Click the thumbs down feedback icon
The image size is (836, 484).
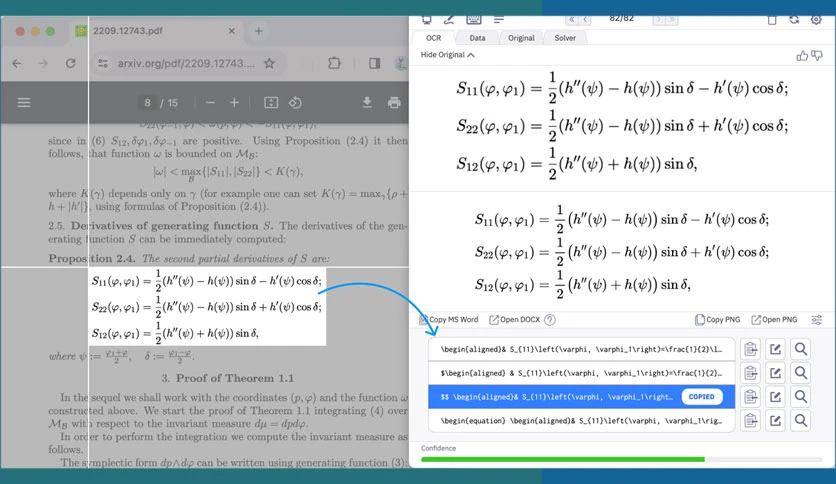pos(817,55)
